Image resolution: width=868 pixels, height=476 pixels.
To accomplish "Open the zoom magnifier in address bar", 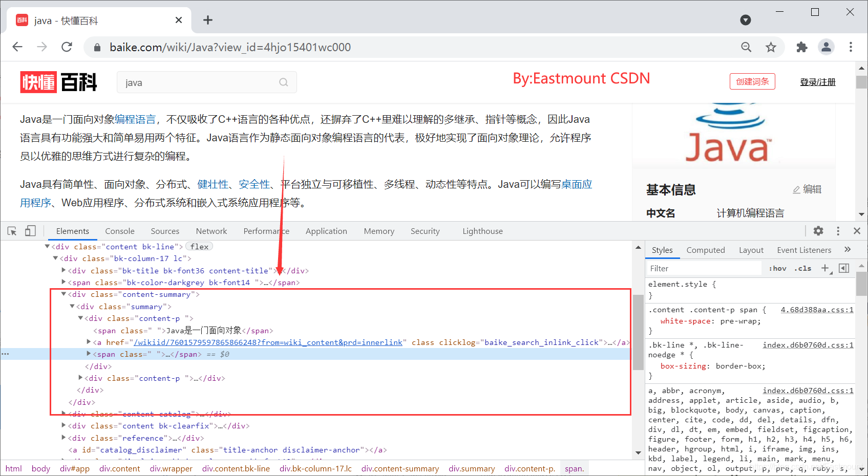I will pos(746,47).
